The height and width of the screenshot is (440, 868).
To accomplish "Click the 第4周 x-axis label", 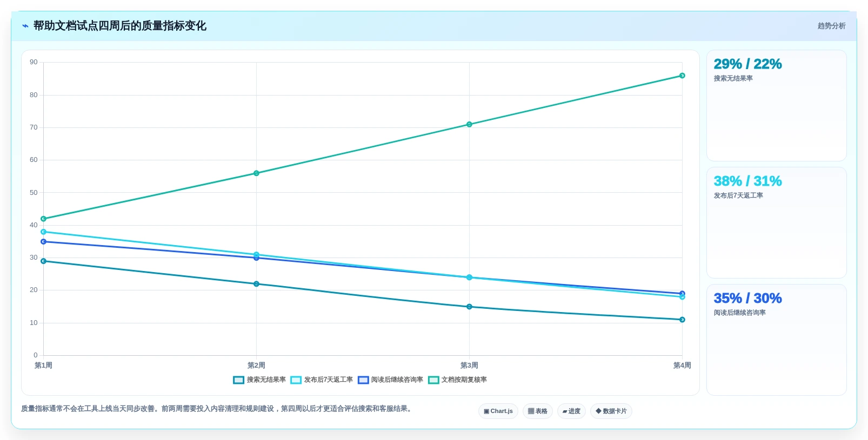I will tap(682, 365).
